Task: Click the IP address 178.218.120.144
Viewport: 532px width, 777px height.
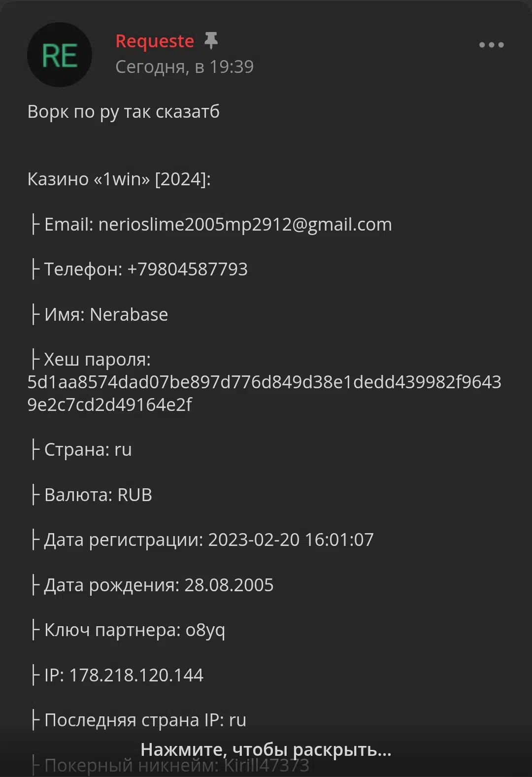Action: coord(136,675)
